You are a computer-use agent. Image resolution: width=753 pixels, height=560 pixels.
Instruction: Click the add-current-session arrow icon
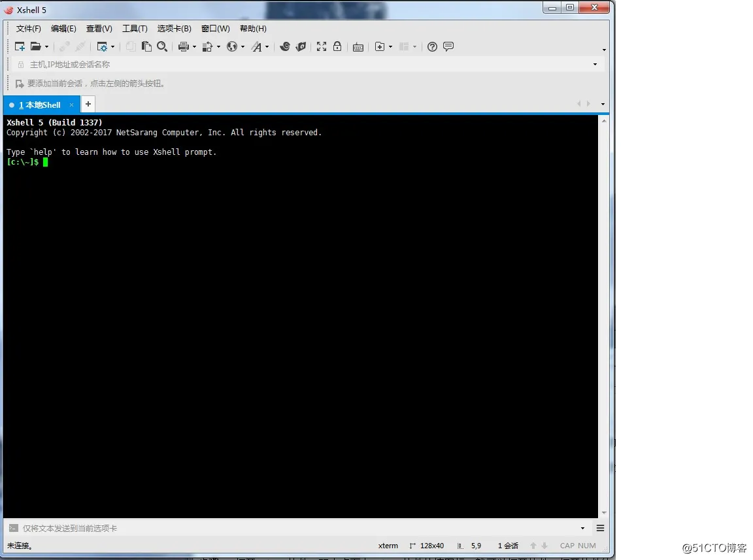[20, 84]
